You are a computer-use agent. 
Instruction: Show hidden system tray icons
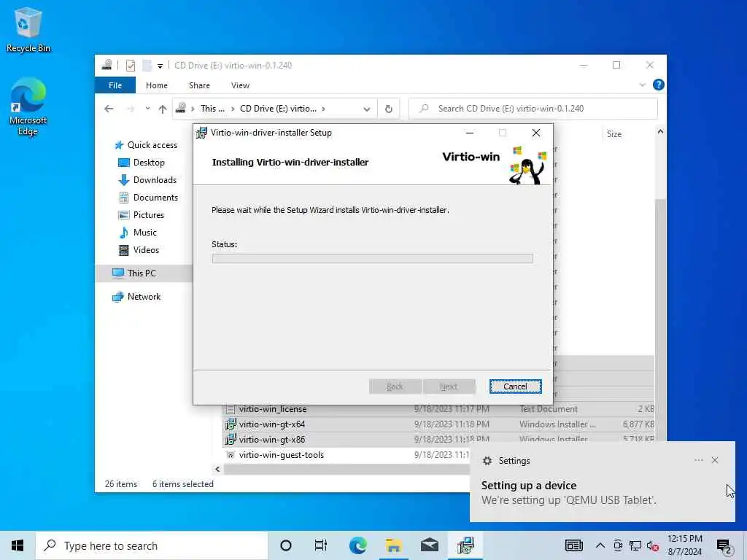(600, 545)
